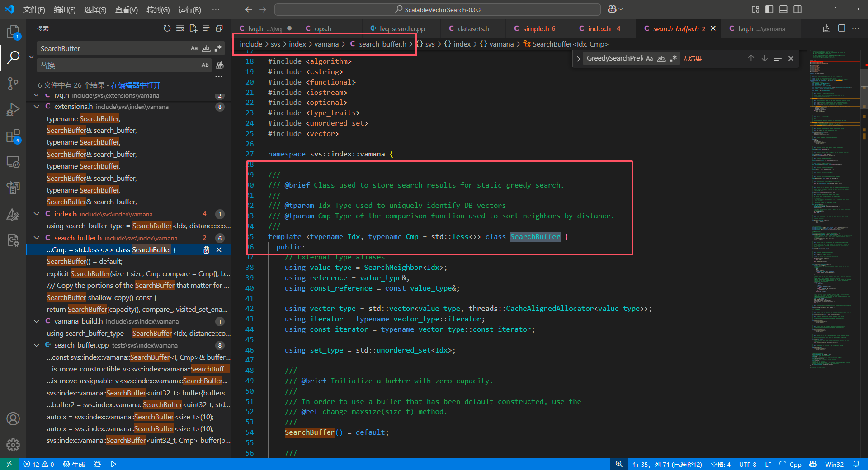Toggle regular expression in the search box
Screen dimensions: 868x470
pyautogui.click(x=218, y=48)
